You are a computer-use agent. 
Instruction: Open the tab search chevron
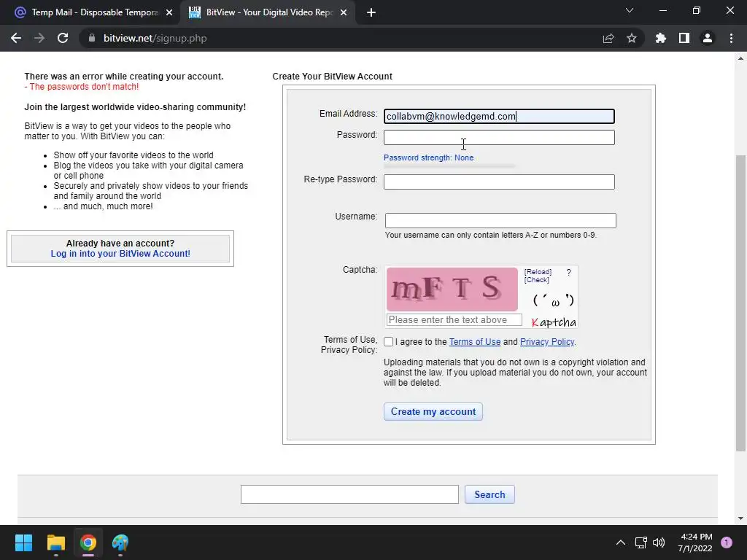point(630,10)
